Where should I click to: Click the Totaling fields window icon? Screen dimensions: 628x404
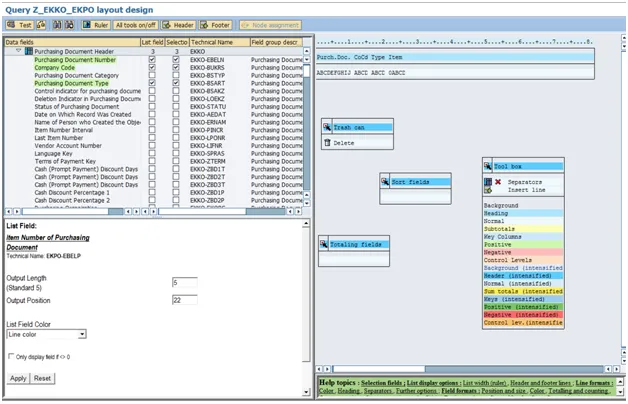point(324,244)
